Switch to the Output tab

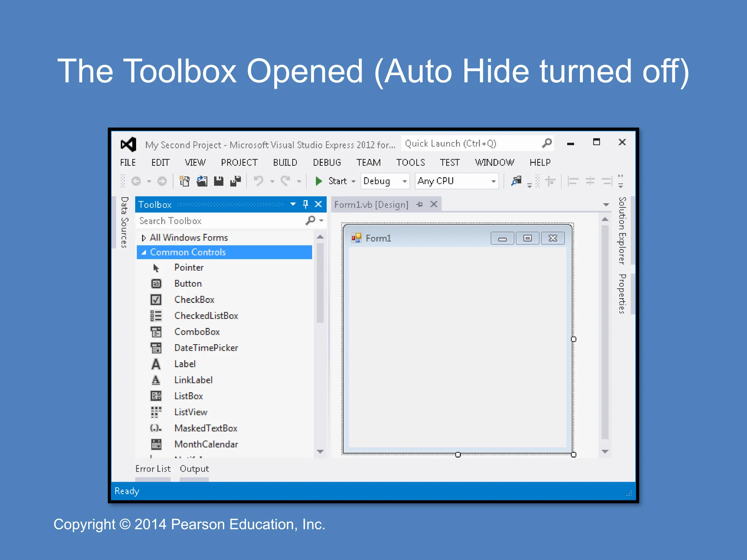pyautogui.click(x=194, y=469)
